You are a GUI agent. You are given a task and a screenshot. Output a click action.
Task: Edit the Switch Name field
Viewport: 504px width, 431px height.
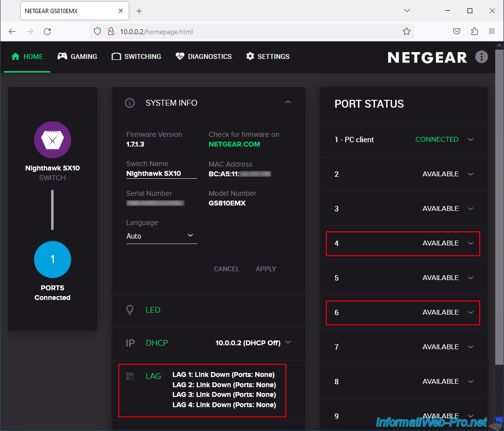pyautogui.click(x=161, y=173)
